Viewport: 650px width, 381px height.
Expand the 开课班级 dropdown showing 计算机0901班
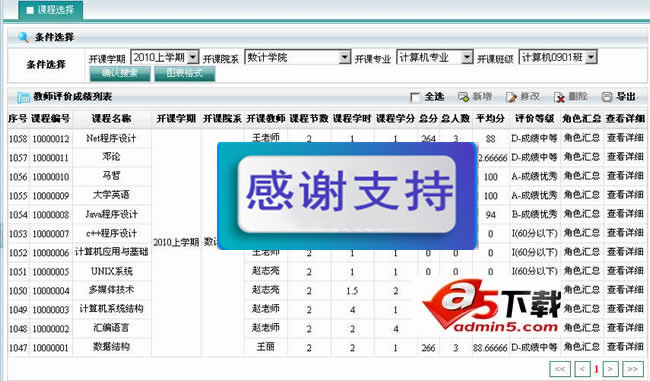tap(558, 57)
